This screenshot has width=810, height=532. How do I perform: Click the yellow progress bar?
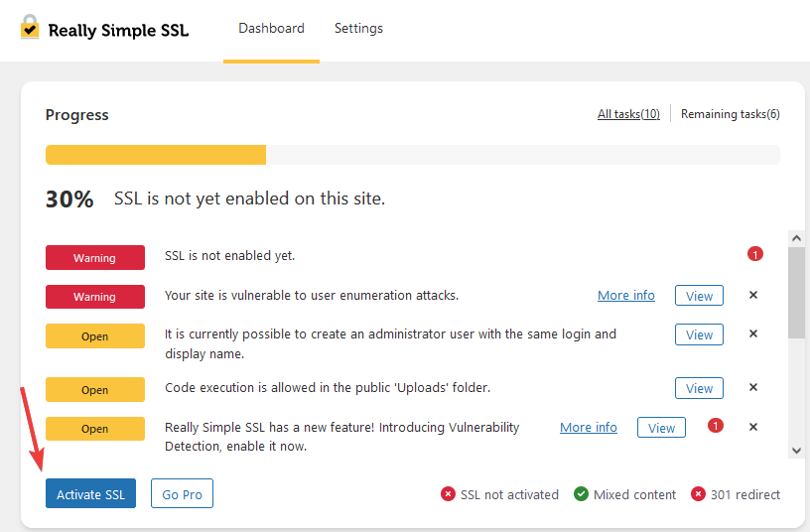click(156, 155)
